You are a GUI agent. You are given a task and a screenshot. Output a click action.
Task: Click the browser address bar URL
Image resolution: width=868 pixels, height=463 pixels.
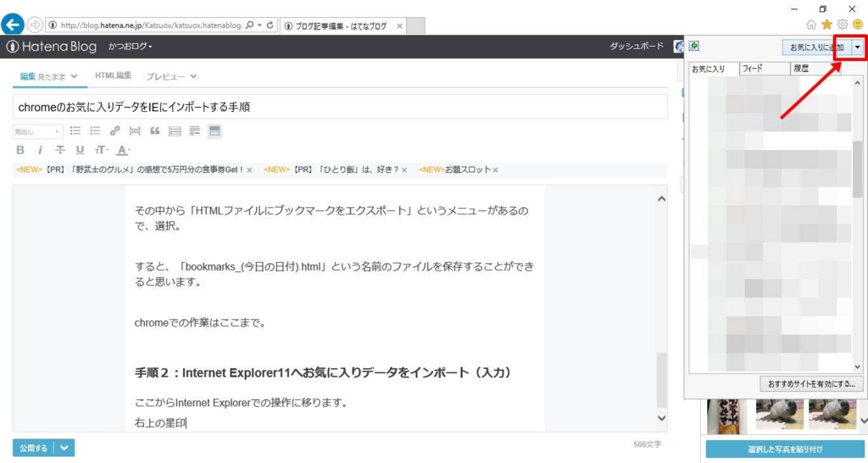pyautogui.click(x=151, y=25)
